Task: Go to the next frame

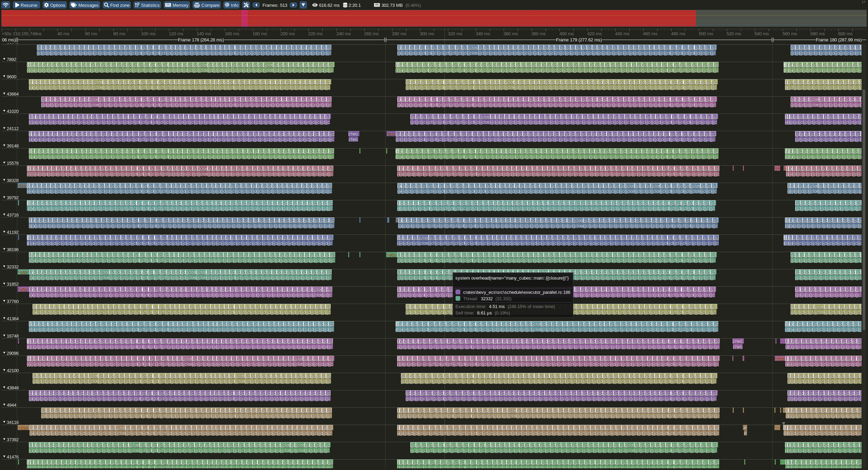Action: [x=293, y=5]
